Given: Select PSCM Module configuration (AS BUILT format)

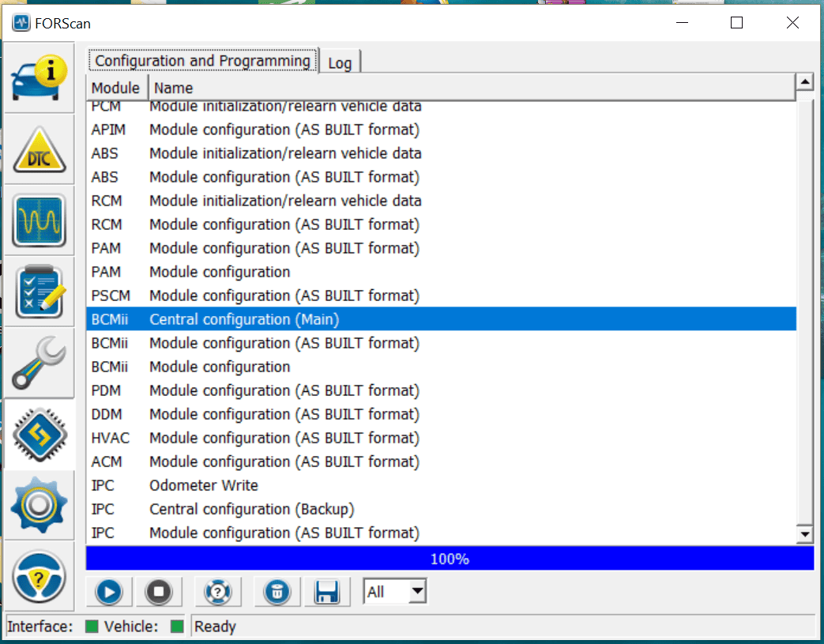Looking at the screenshot, I should pyautogui.click(x=442, y=296).
